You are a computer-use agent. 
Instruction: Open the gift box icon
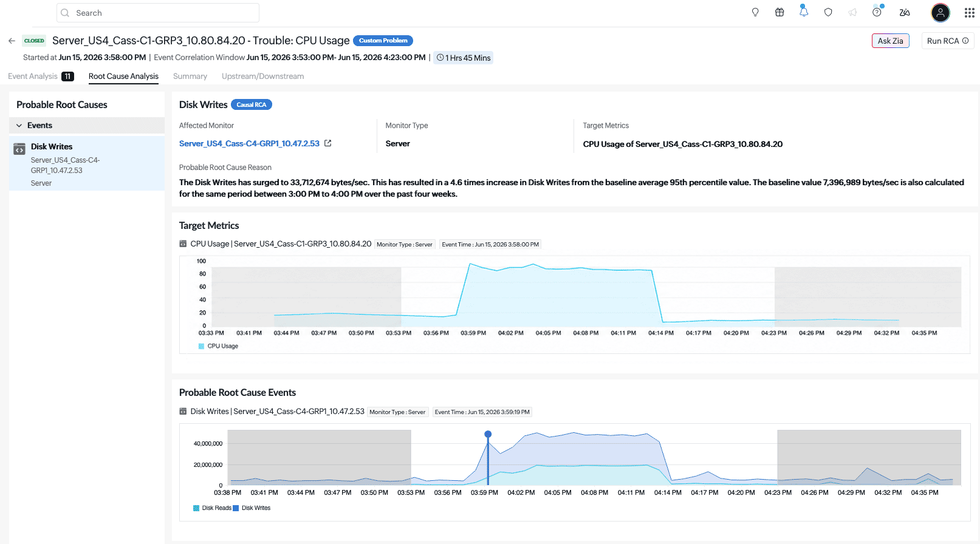(780, 12)
